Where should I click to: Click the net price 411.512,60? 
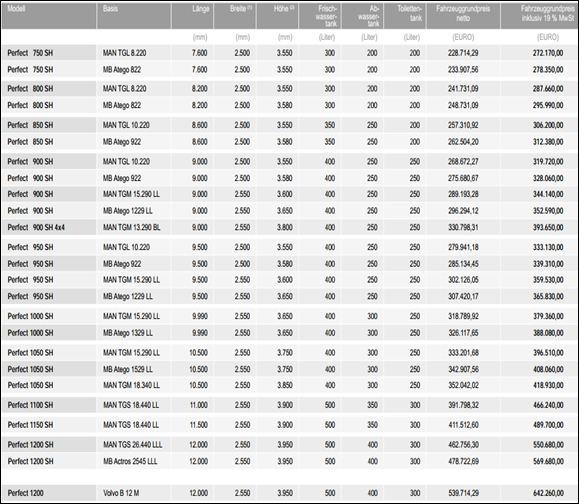point(463,425)
